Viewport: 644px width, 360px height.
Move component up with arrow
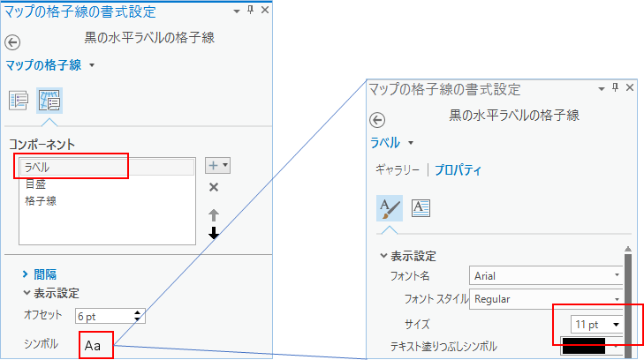point(214,215)
